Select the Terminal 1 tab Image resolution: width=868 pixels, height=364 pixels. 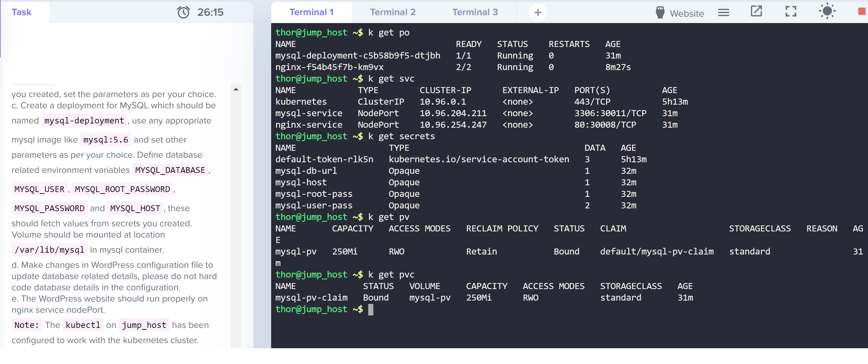(x=311, y=12)
